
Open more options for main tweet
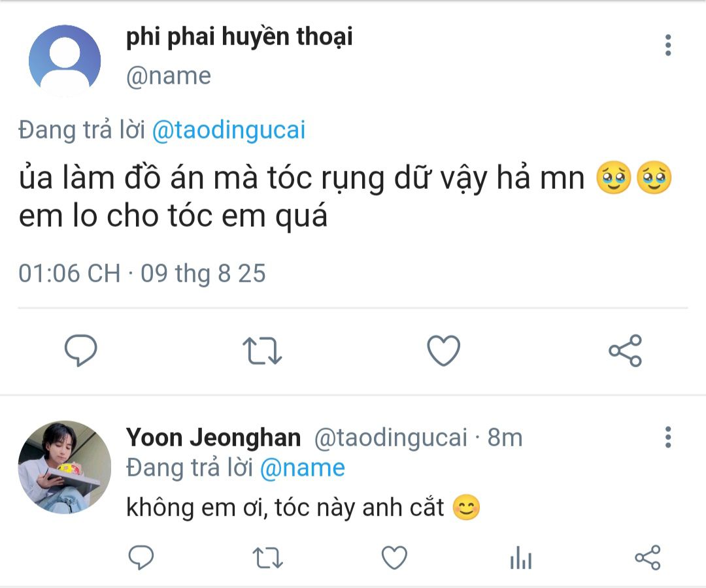tap(668, 46)
